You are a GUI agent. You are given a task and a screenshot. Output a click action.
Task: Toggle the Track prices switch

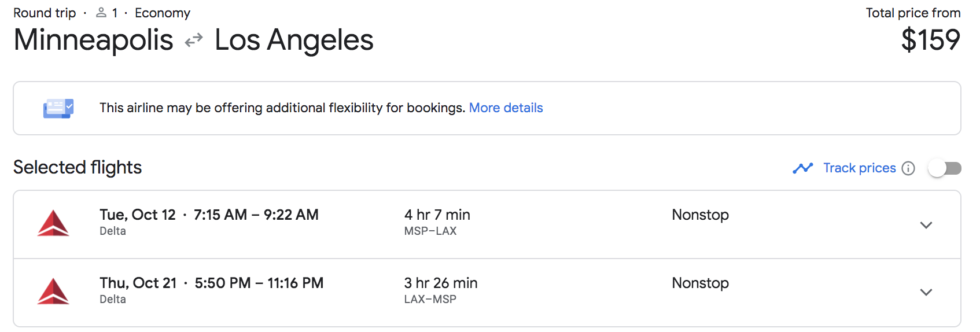944,168
